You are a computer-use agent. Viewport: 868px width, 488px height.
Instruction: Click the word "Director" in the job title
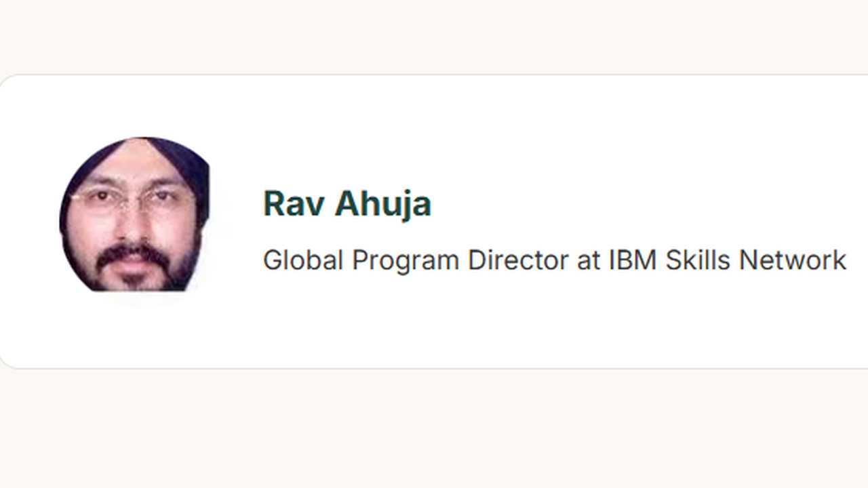click(x=518, y=260)
